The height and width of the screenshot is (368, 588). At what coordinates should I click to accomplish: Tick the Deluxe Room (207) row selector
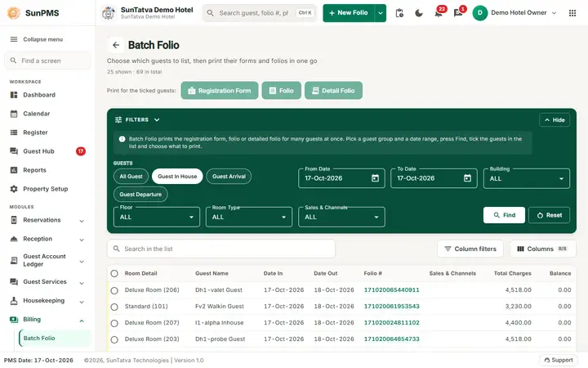[114, 323]
